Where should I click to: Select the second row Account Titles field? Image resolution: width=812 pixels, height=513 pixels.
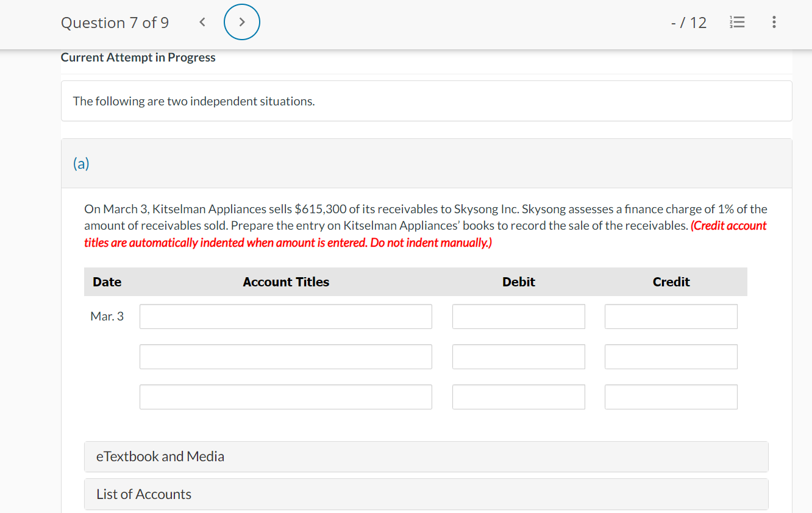(x=286, y=356)
